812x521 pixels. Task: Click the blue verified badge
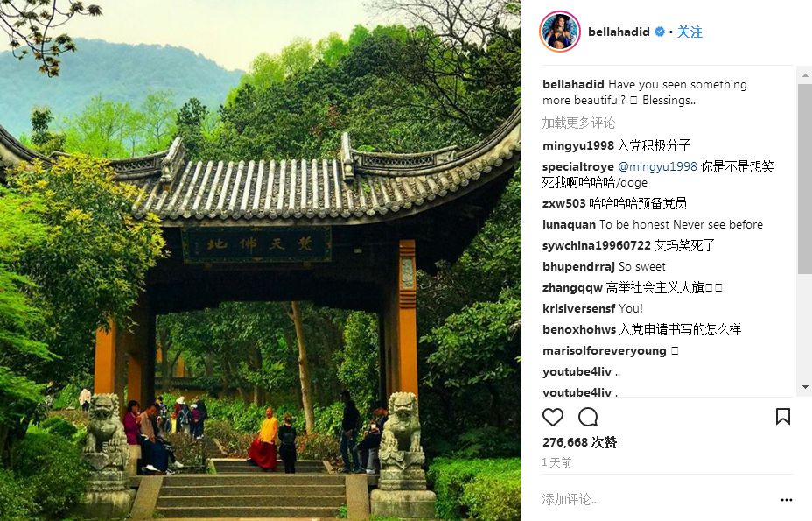tap(660, 32)
